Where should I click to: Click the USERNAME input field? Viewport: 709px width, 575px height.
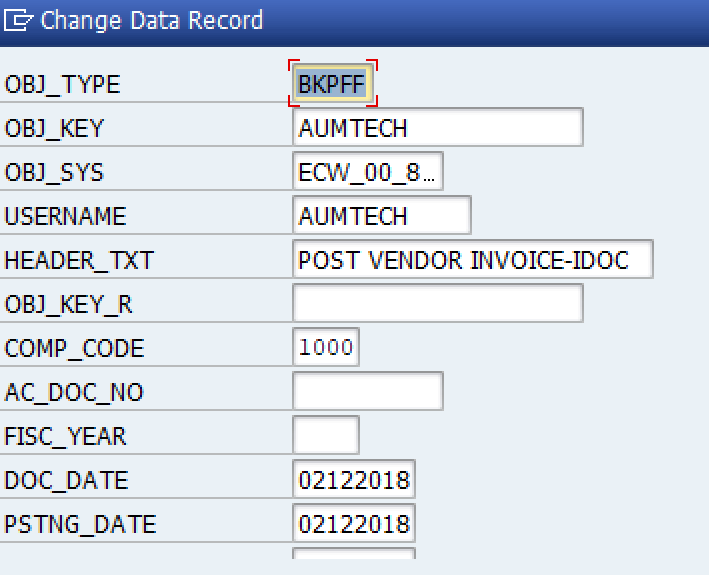(x=381, y=216)
